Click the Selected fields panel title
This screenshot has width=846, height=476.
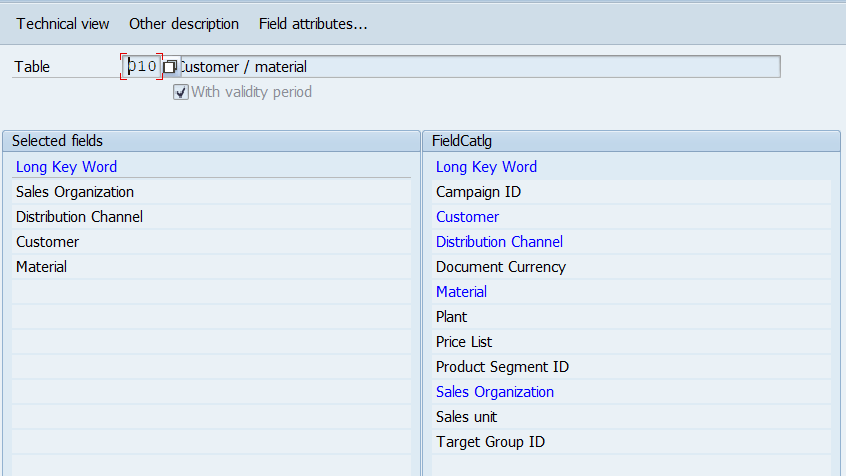(57, 141)
